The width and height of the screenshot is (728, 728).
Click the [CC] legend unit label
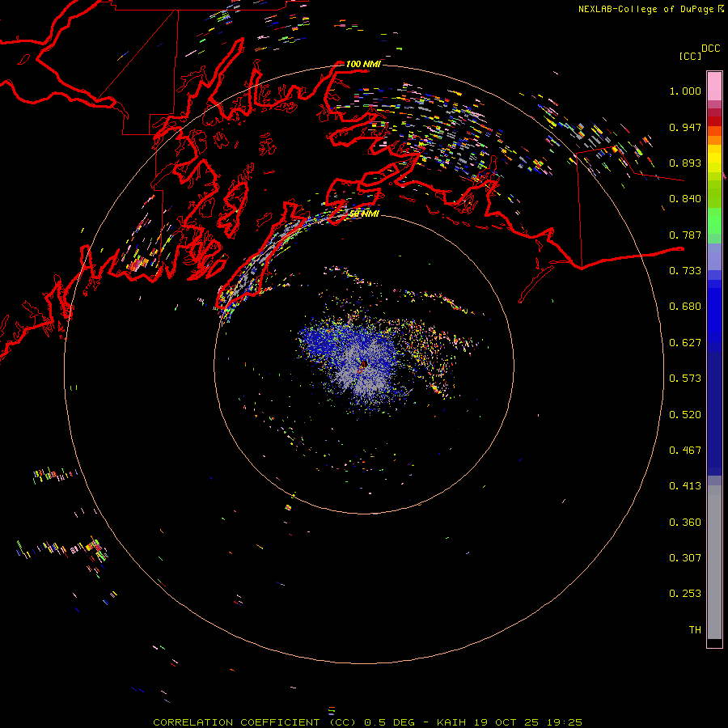coord(690,56)
